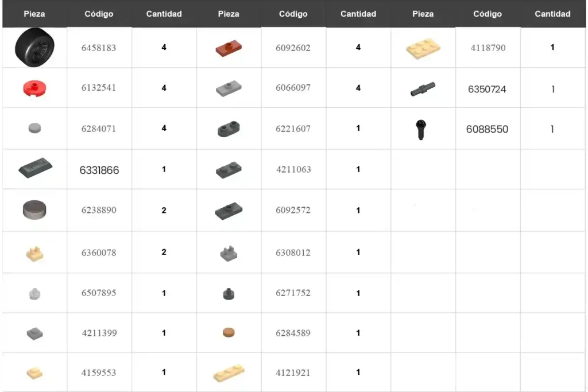Screen dimensions: 588x392
Task: Select the black ball joint pin piece
Action: [421, 130]
